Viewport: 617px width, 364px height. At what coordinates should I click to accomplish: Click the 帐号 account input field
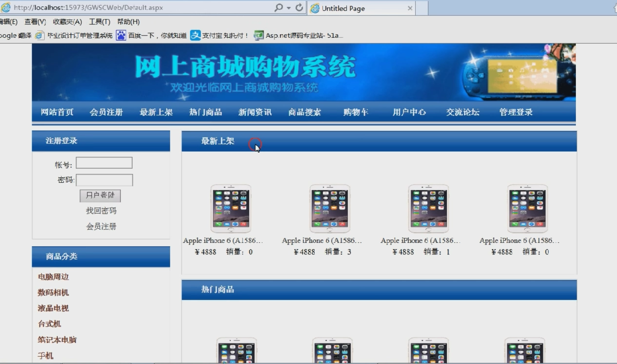(x=104, y=163)
